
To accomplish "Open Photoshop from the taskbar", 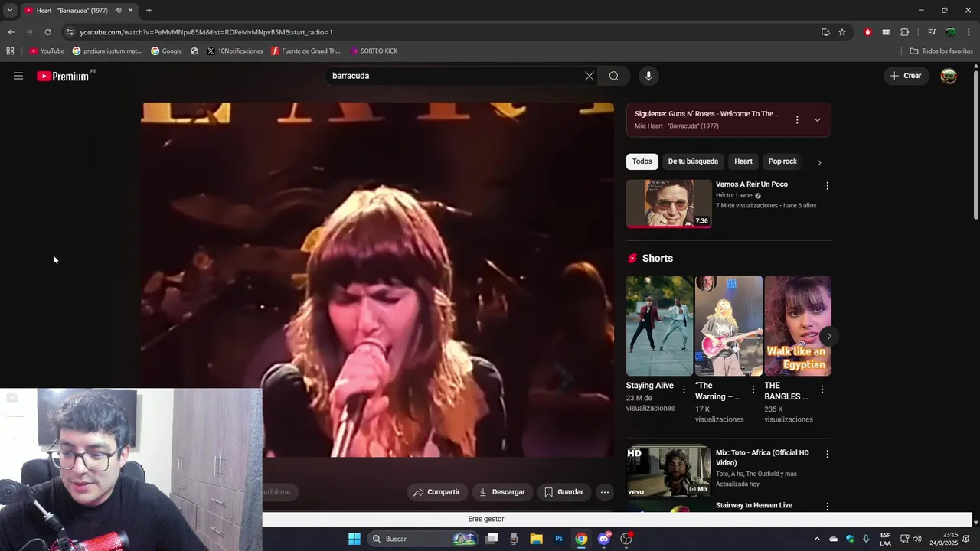I will tap(559, 539).
